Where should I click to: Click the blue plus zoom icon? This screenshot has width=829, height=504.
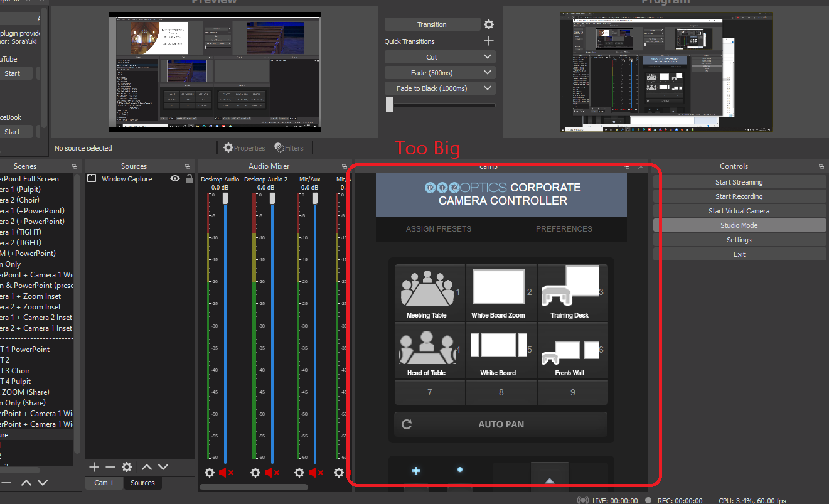(415, 471)
